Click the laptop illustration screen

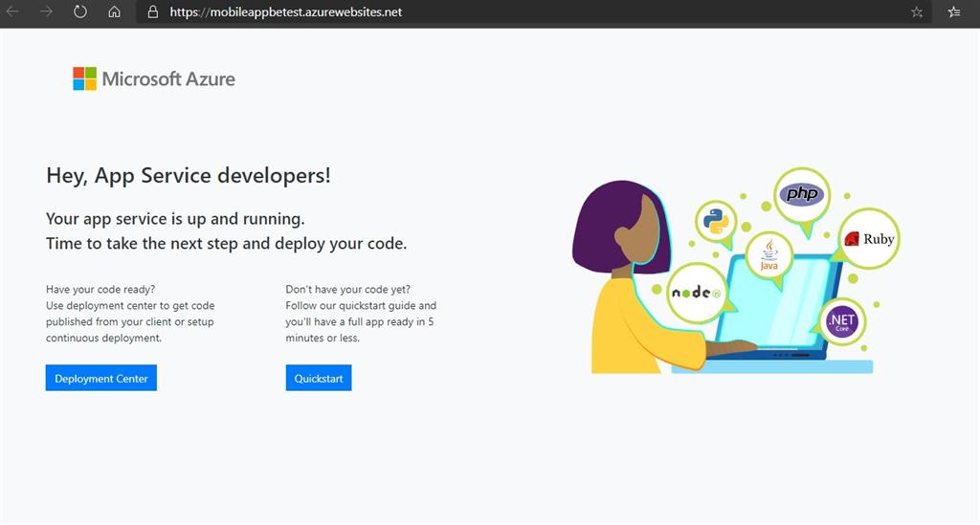pyautogui.click(x=775, y=303)
